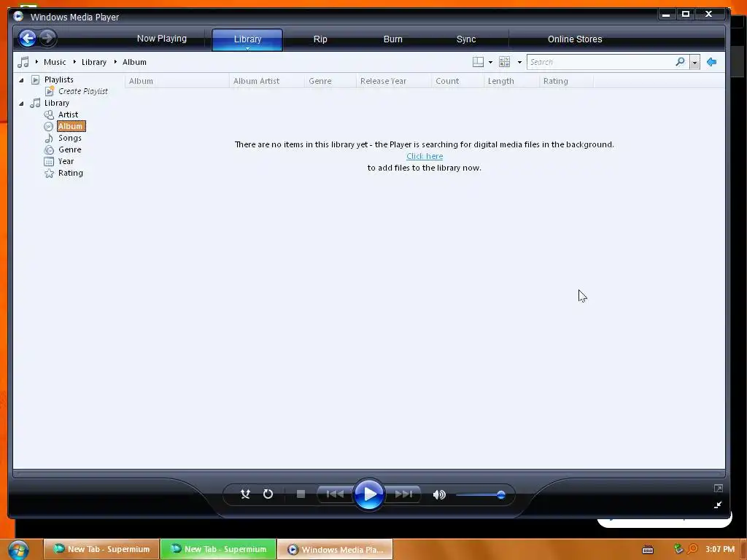Image resolution: width=747 pixels, height=560 pixels.
Task: Expand breadcrumb arrow before Album
Action: pos(115,62)
